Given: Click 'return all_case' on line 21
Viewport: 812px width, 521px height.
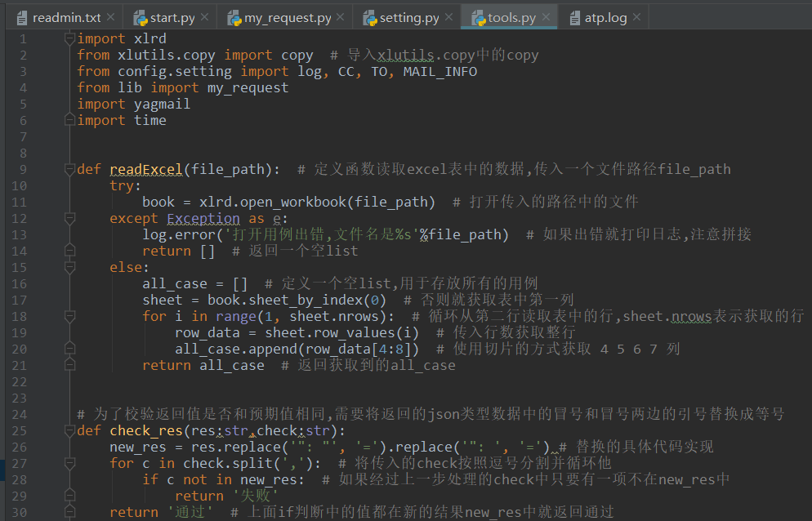Looking at the screenshot, I should 203,366.
